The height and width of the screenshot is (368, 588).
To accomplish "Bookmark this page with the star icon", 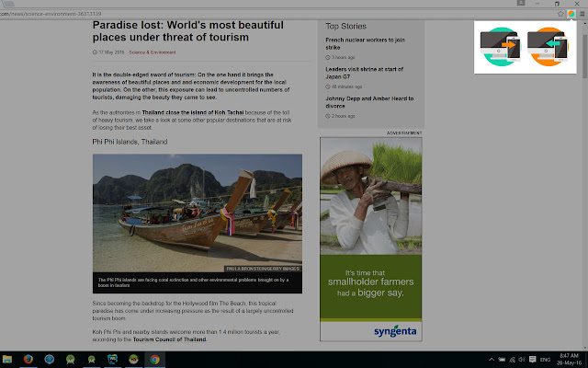I will pyautogui.click(x=560, y=14).
